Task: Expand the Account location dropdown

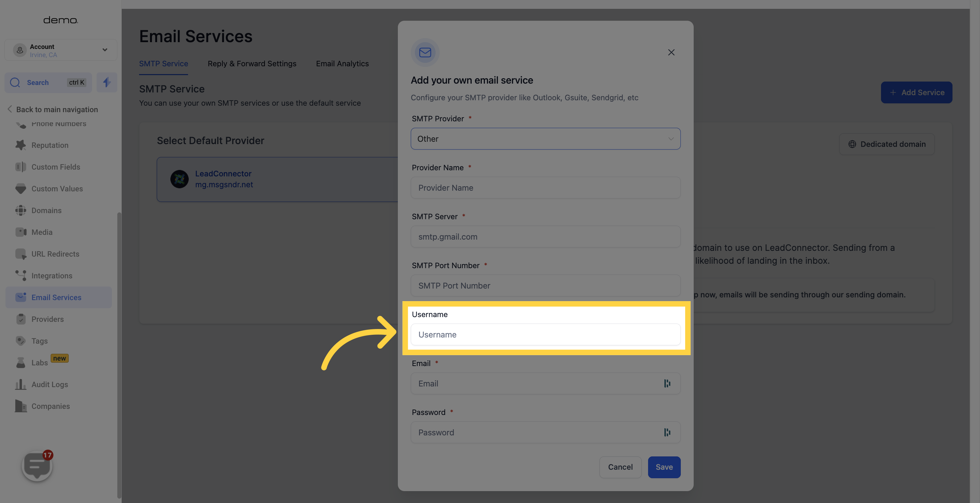Action: (105, 49)
